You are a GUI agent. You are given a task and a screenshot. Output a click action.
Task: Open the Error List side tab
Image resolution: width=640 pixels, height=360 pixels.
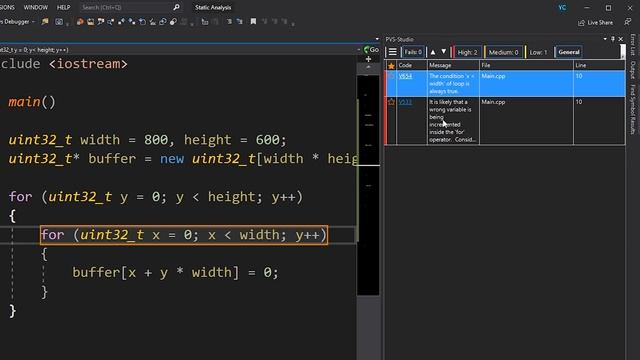pyautogui.click(x=632, y=45)
